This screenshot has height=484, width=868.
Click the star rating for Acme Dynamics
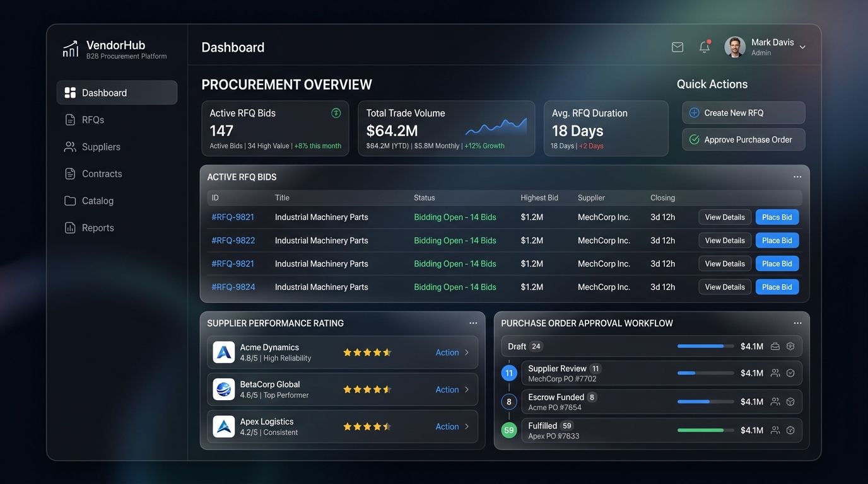(x=367, y=352)
